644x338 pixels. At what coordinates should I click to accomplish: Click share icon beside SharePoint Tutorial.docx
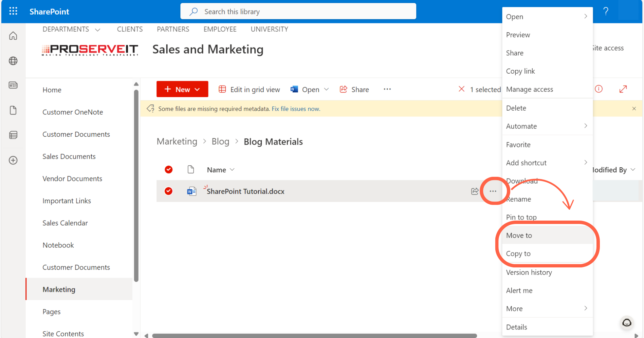(x=475, y=191)
